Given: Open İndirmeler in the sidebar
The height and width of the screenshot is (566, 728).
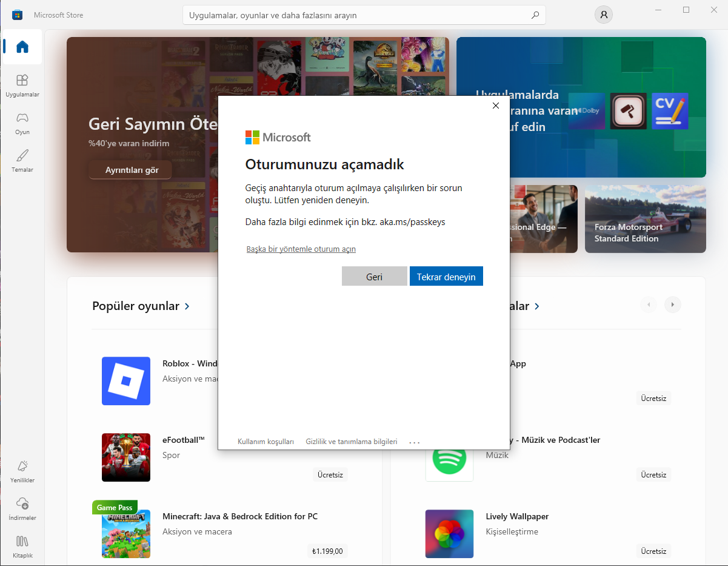Looking at the screenshot, I should [x=22, y=509].
